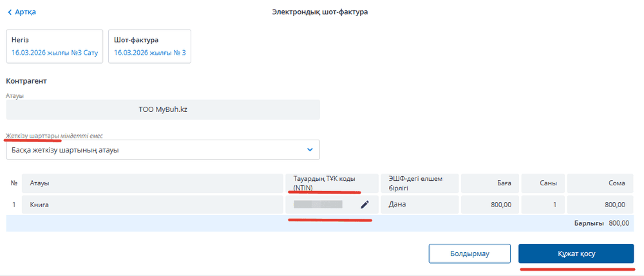Expand the delivery terms dropdown arrow
The image size is (644, 276).
pyautogui.click(x=310, y=150)
